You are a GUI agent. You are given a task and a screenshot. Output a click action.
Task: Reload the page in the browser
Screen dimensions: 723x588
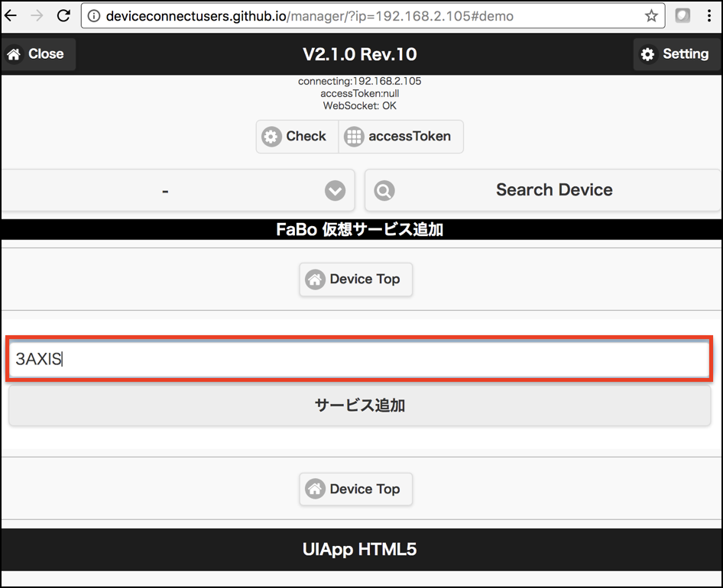click(64, 16)
